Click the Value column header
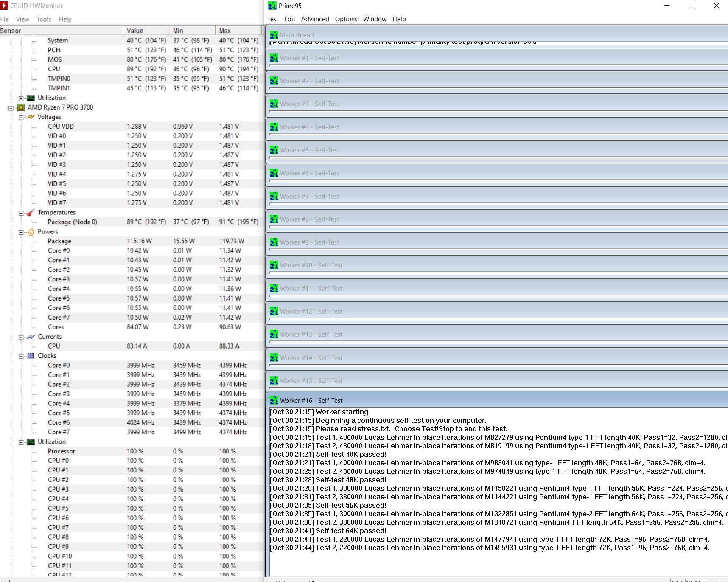Image resolution: width=728 pixels, height=582 pixels. click(146, 31)
